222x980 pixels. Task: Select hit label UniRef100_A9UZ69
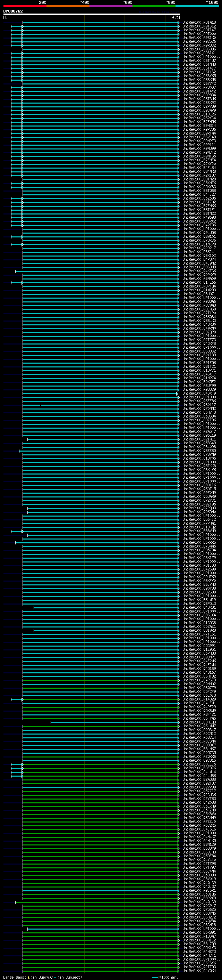point(199,577)
